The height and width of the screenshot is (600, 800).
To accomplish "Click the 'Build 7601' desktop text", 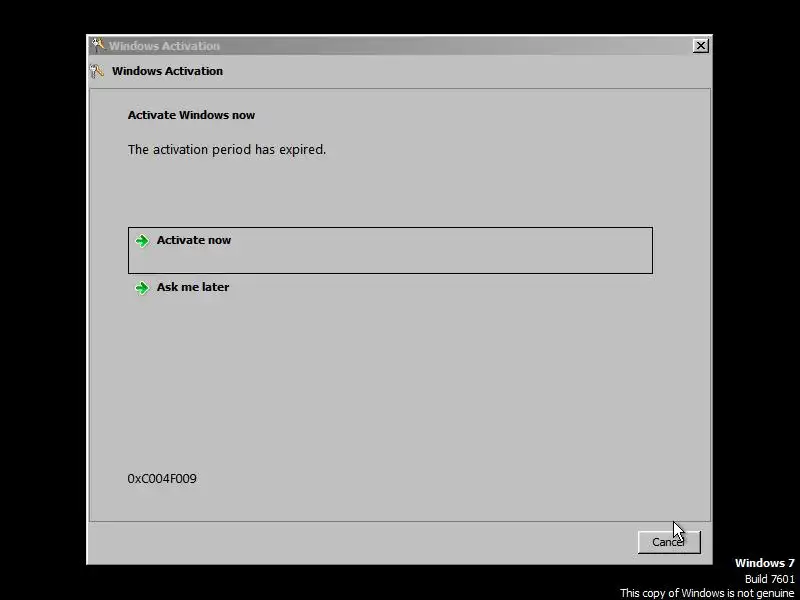I will pos(769,579).
